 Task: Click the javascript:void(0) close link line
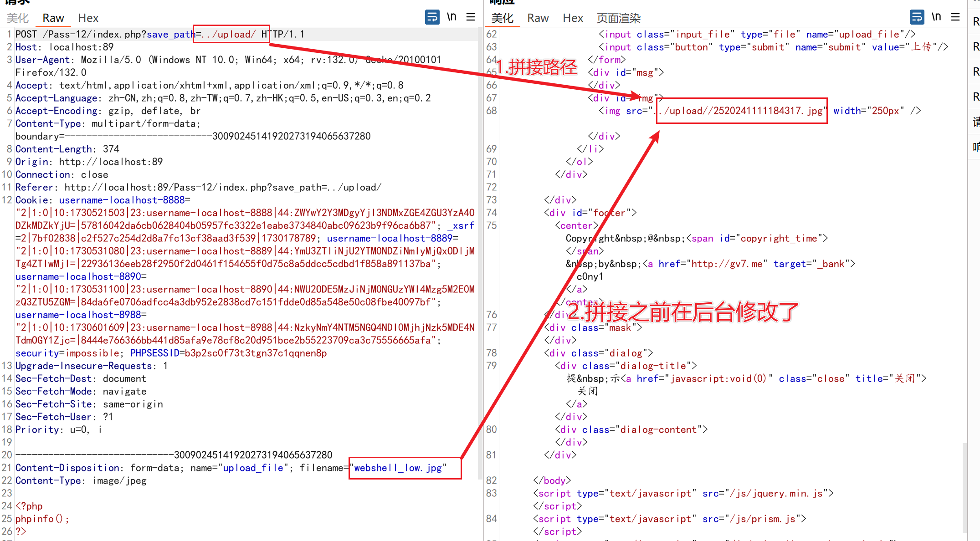[x=746, y=378]
